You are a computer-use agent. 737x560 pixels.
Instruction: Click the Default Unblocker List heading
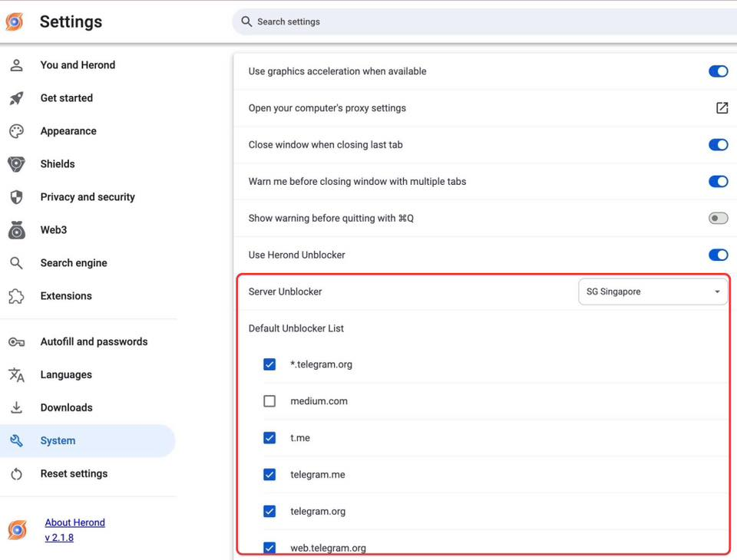pyautogui.click(x=296, y=328)
